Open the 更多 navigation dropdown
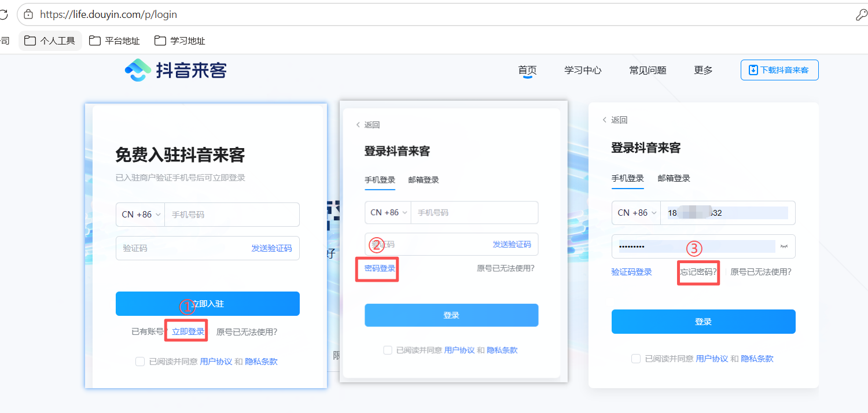868x413 pixels. [703, 70]
